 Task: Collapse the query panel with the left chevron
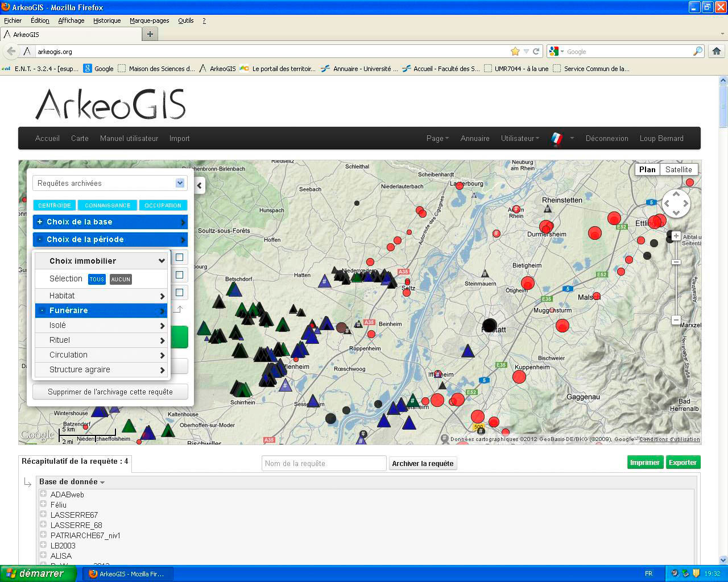pyautogui.click(x=199, y=185)
